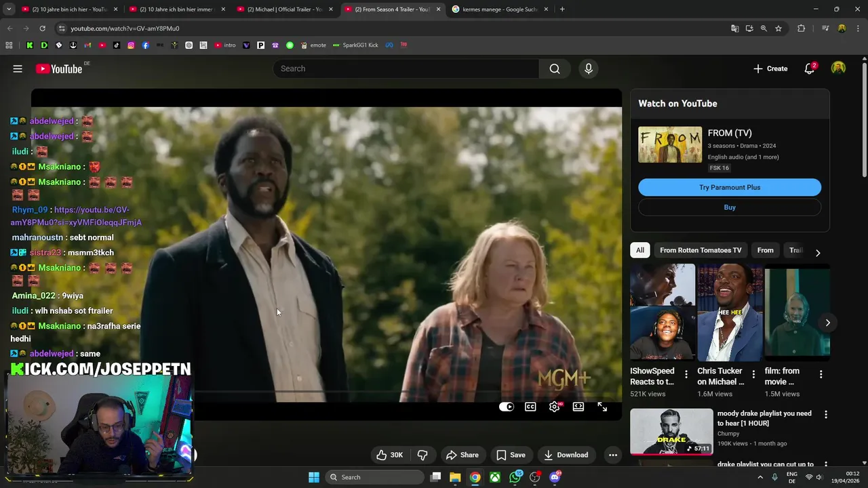Image resolution: width=868 pixels, height=488 pixels.
Task: Open the Windows Start menu
Action: [x=314, y=477]
